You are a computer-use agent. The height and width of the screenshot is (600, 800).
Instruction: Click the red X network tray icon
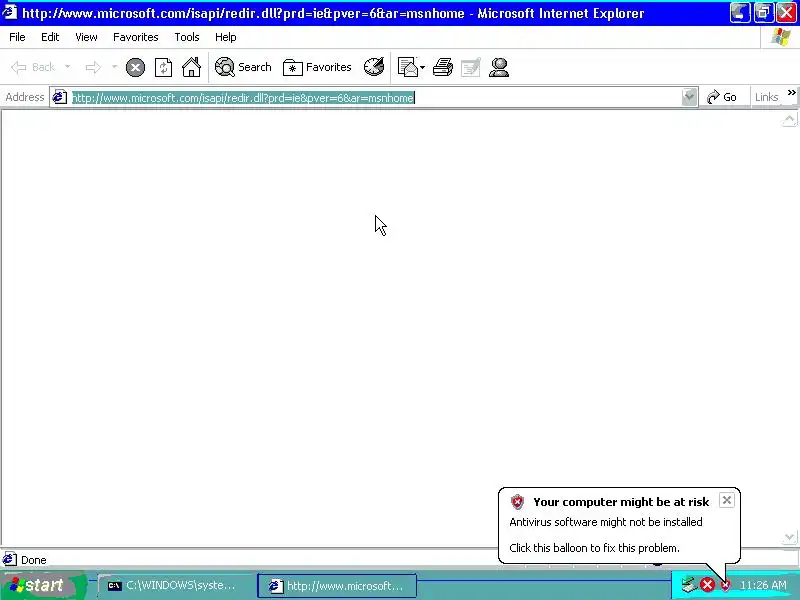pos(707,585)
